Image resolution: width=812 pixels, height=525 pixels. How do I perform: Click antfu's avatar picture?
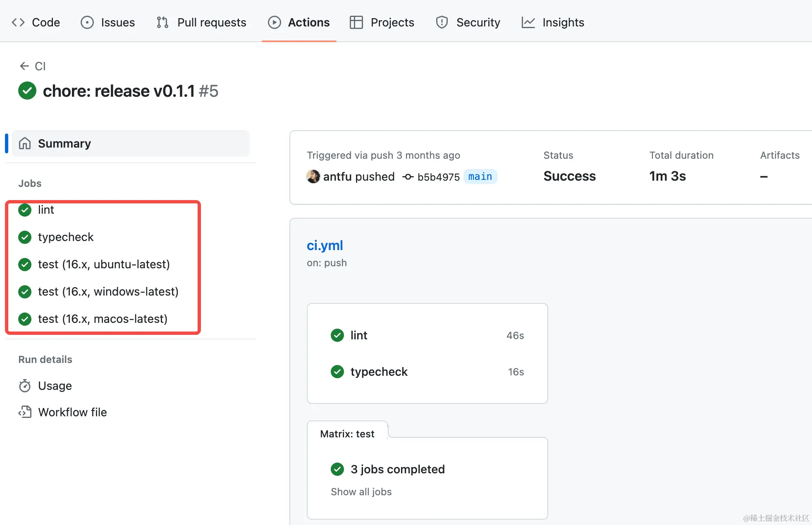pos(313,177)
